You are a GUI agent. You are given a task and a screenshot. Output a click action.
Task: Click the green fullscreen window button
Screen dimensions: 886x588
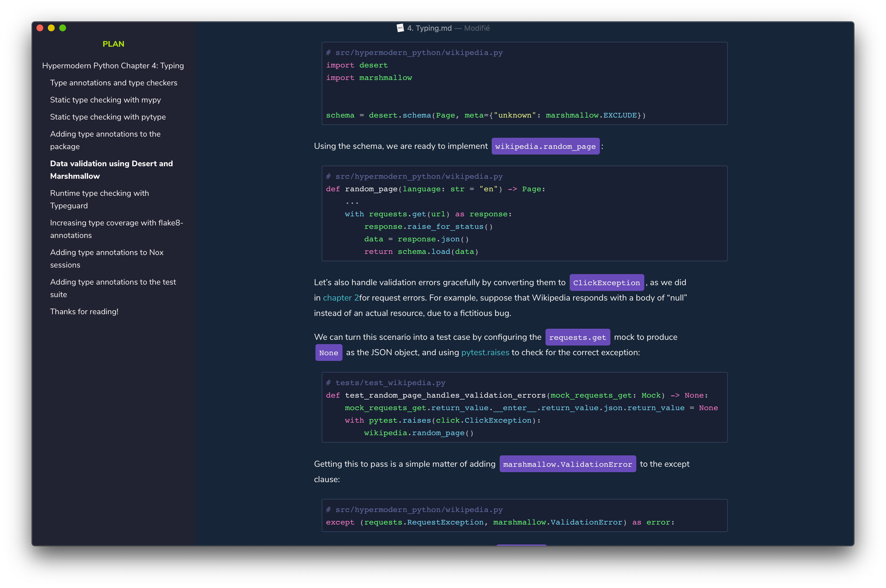coord(63,28)
